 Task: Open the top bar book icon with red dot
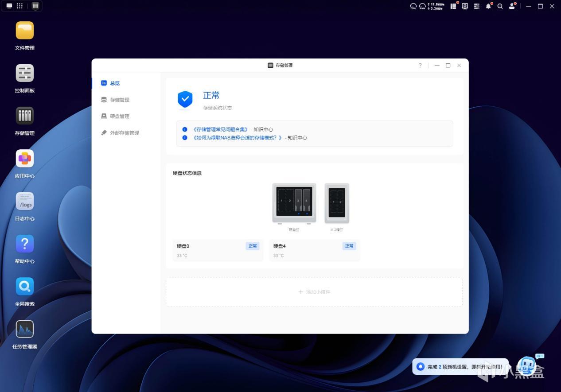tap(454, 6)
